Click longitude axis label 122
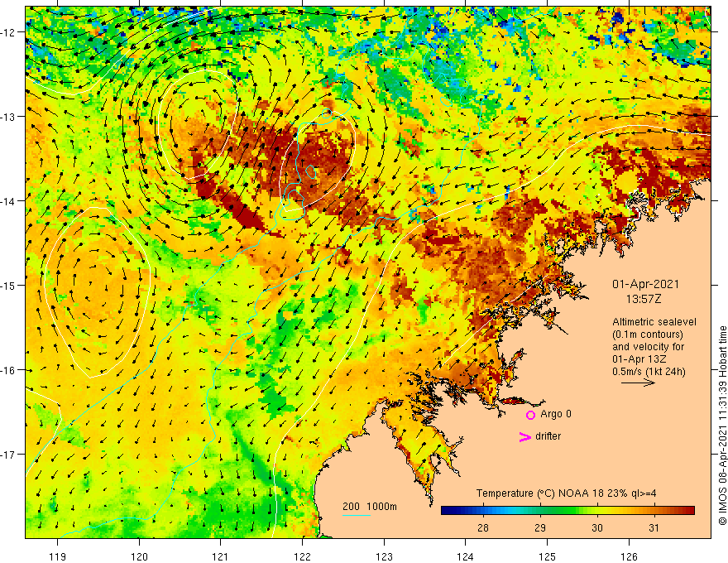This screenshot has width=728, height=563. pyautogui.click(x=302, y=556)
